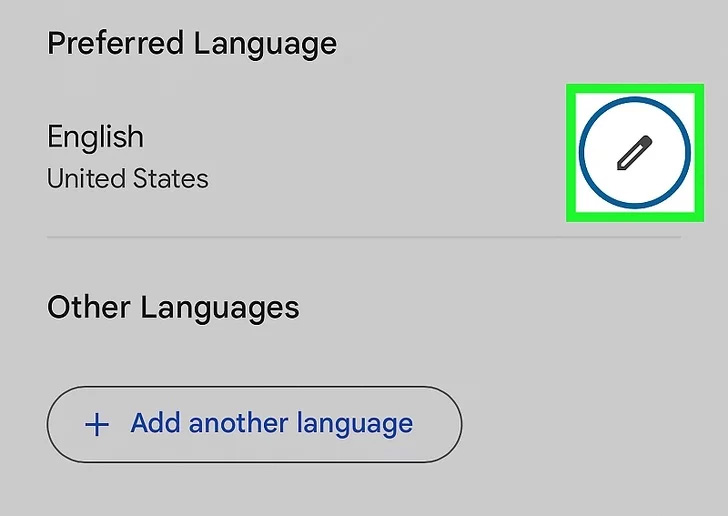Viewport: 728px width, 516px height.
Task: Click the word "Languages" in Other Languages
Action: click(221, 307)
